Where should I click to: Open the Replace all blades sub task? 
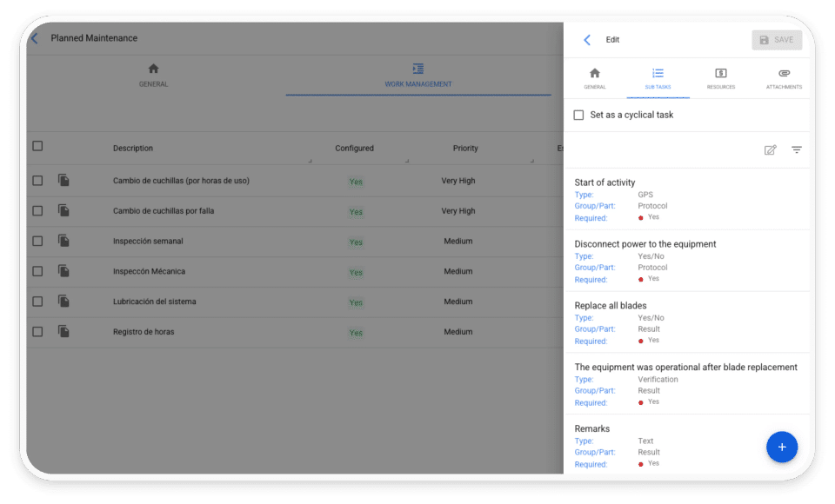point(686,322)
